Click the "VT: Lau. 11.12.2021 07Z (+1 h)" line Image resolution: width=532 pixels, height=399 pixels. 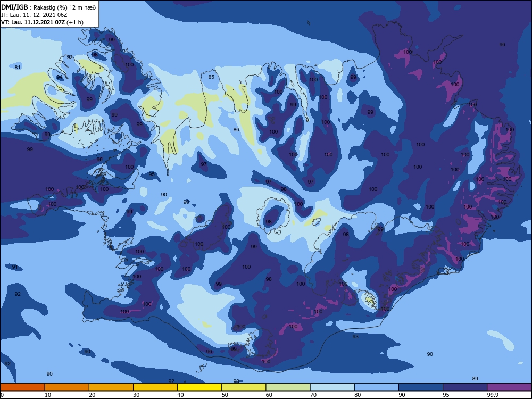point(42,22)
